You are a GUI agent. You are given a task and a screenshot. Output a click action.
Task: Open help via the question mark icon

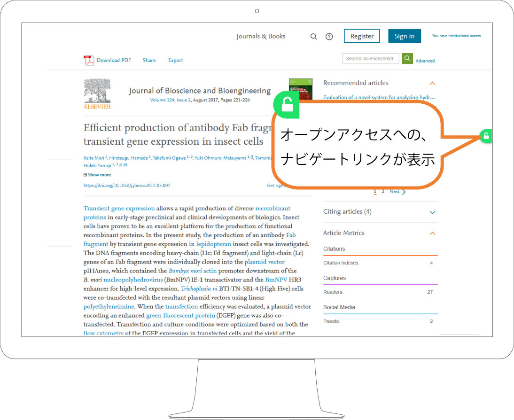[329, 36]
